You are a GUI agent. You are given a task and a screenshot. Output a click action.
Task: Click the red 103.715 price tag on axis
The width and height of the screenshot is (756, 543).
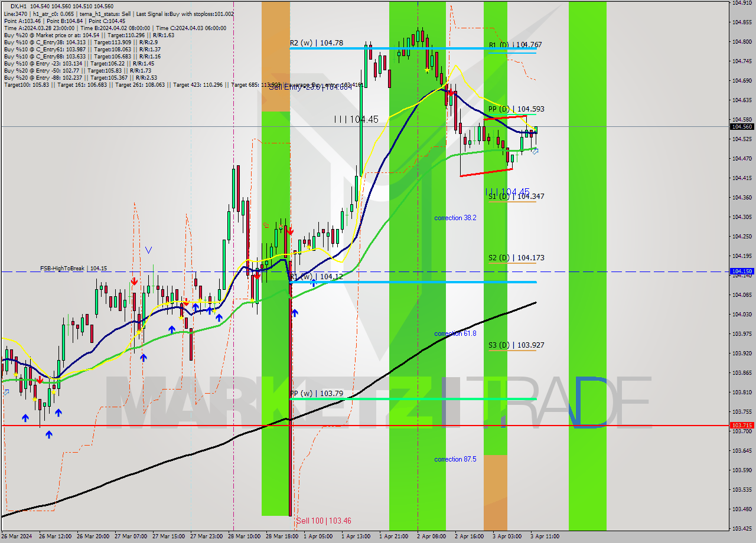742,425
